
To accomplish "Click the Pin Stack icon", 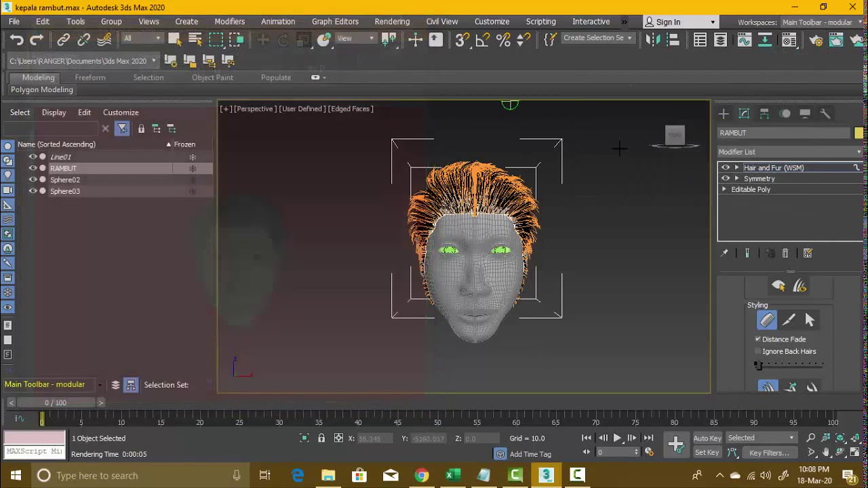I will tap(724, 253).
